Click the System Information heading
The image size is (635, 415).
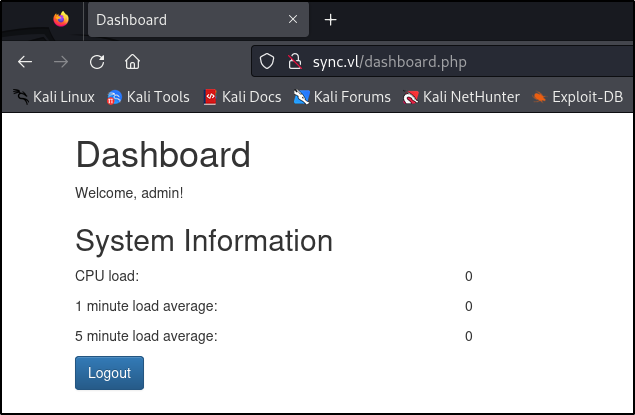point(204,241)
